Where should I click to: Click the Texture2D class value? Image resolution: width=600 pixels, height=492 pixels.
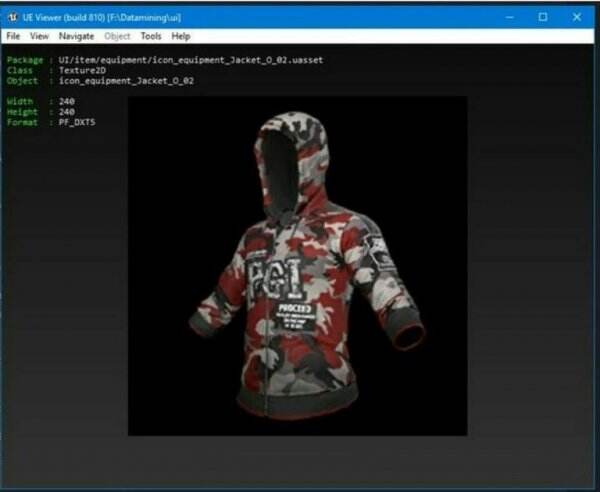point(82,70)
